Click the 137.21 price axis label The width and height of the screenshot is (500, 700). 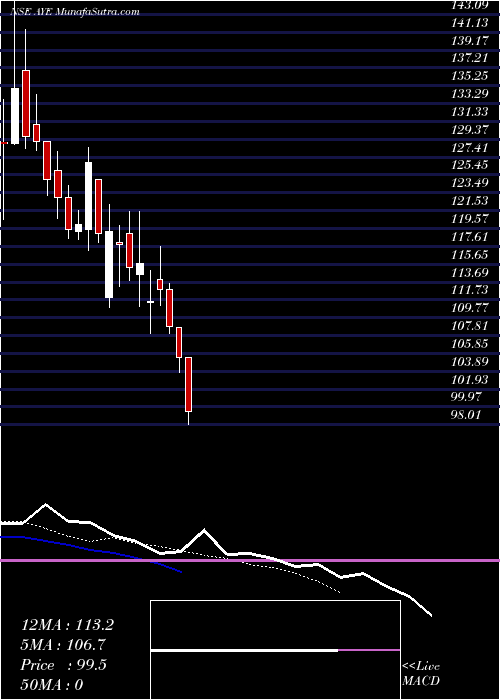pos(472,58)
